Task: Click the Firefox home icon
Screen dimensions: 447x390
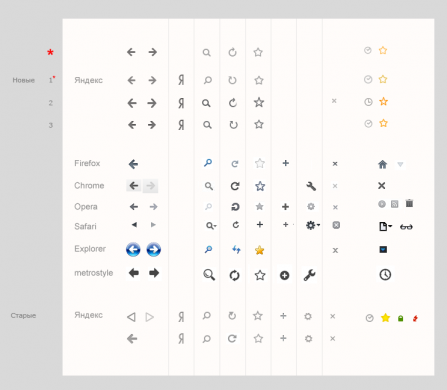Action: 383,164
